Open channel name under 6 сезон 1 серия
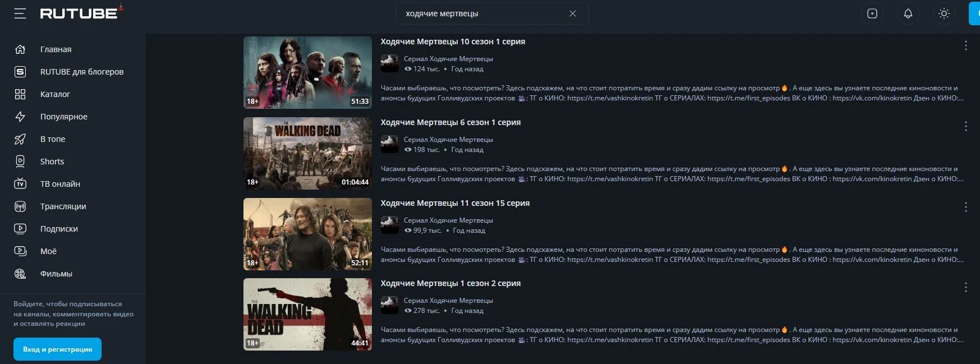The height and width of the screenshot is (364, 980). coord(448,140)
